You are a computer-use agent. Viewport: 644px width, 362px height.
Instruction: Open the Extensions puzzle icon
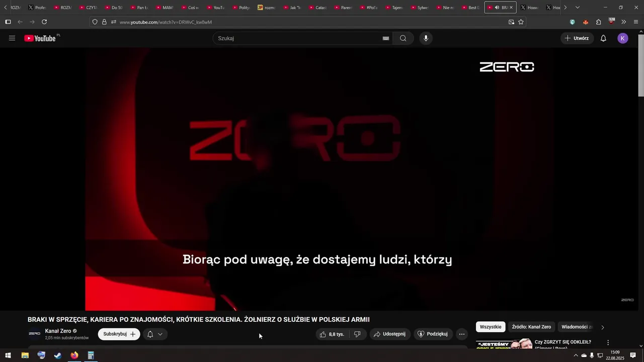point(599,22)
